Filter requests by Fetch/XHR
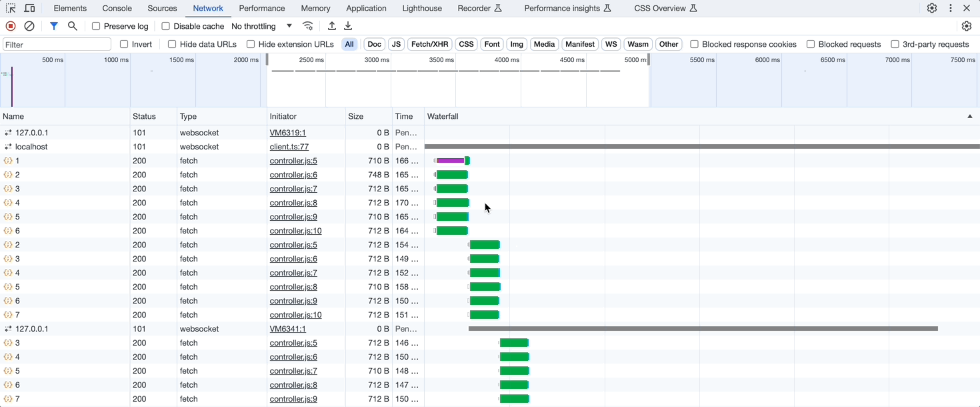The height and width of the screenshot is (407, 980). coord(429,44)
